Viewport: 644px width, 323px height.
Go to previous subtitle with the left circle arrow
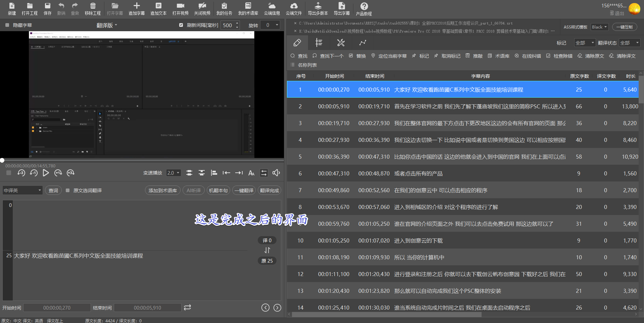tap(265, 308)
